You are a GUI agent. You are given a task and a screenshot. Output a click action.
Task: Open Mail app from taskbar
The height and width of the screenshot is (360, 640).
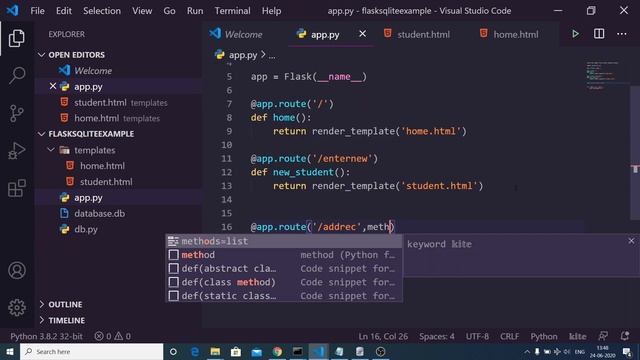[x=257, y=351]
